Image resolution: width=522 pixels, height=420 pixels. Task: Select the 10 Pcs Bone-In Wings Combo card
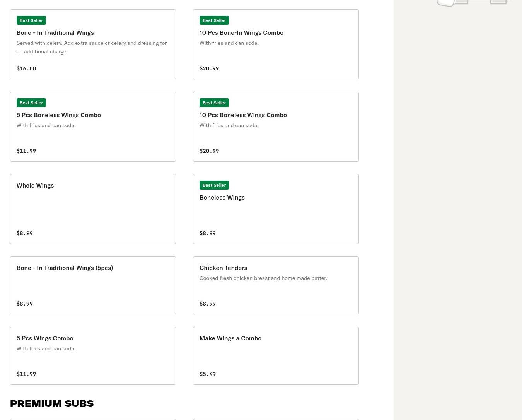(276, 44)
